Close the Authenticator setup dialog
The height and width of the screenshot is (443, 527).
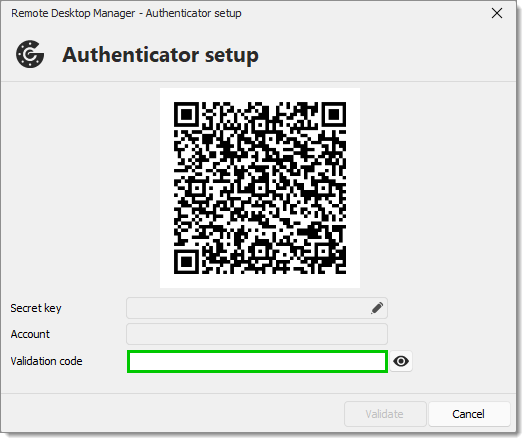(x=497, y=13)
